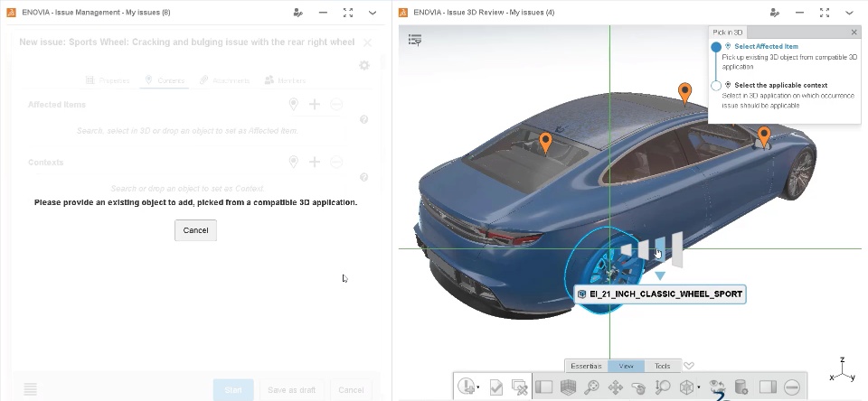Screen dimensions: 868x401
Task: Switch to the Members tab
Action: click(285, 80)
